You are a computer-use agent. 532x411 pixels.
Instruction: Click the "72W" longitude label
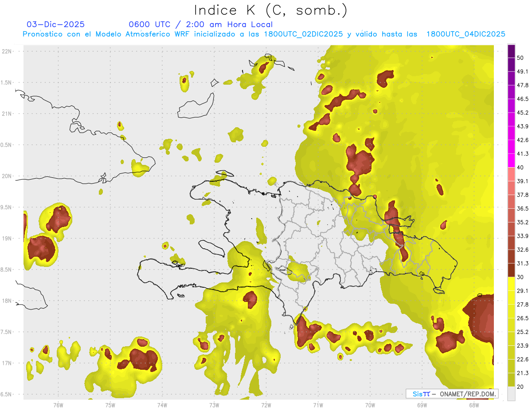[266, 405]
